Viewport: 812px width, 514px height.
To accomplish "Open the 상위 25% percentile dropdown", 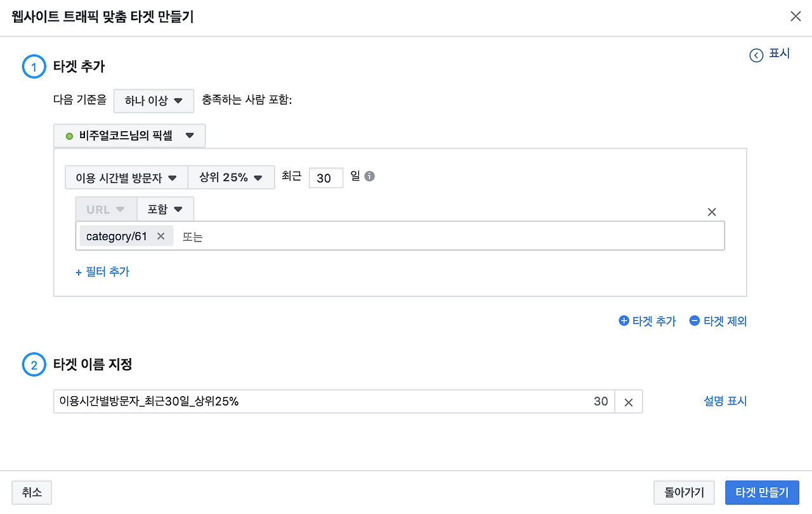I will point(231,178).
